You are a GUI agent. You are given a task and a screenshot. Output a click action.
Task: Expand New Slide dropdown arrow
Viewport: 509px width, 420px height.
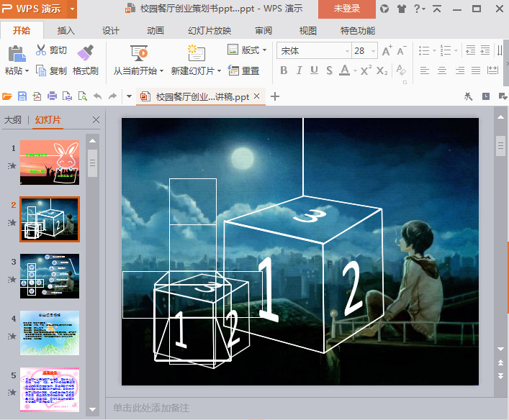pyautogui.click(x=220, y=70)
